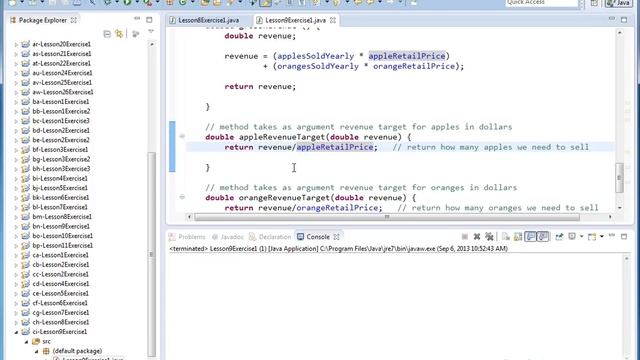
Task: Collapse the (default package) node
Action: click(x=36, y=351)
